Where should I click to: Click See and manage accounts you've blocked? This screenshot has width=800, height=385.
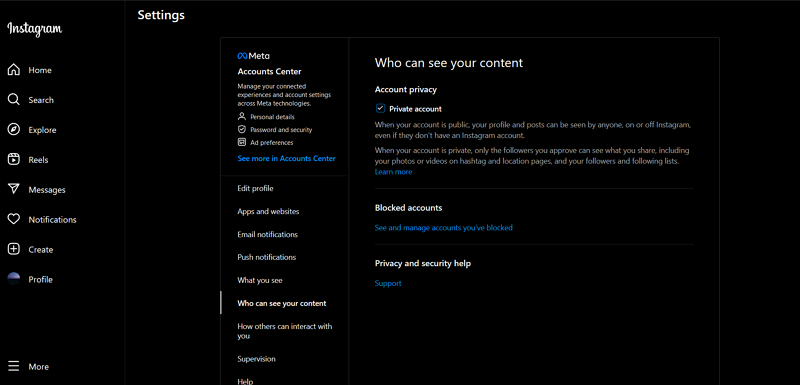point(443,228)
